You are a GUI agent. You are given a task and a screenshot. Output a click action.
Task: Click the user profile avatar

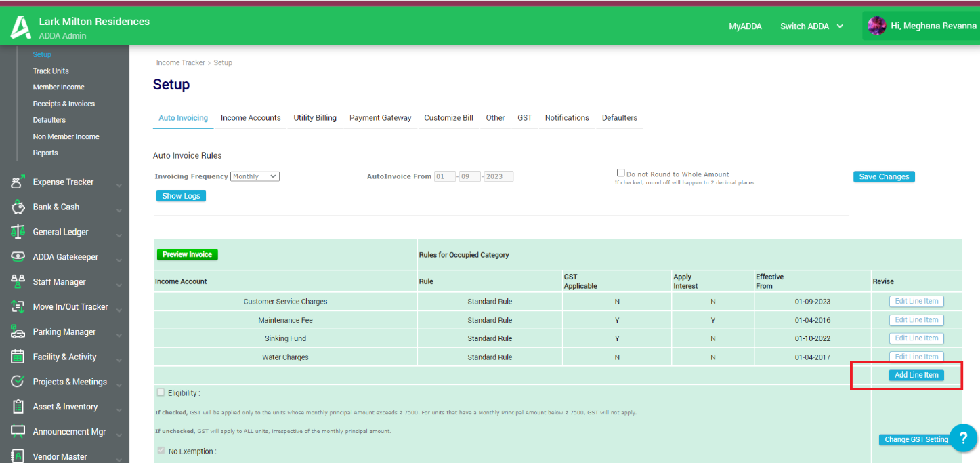point(877,25)
